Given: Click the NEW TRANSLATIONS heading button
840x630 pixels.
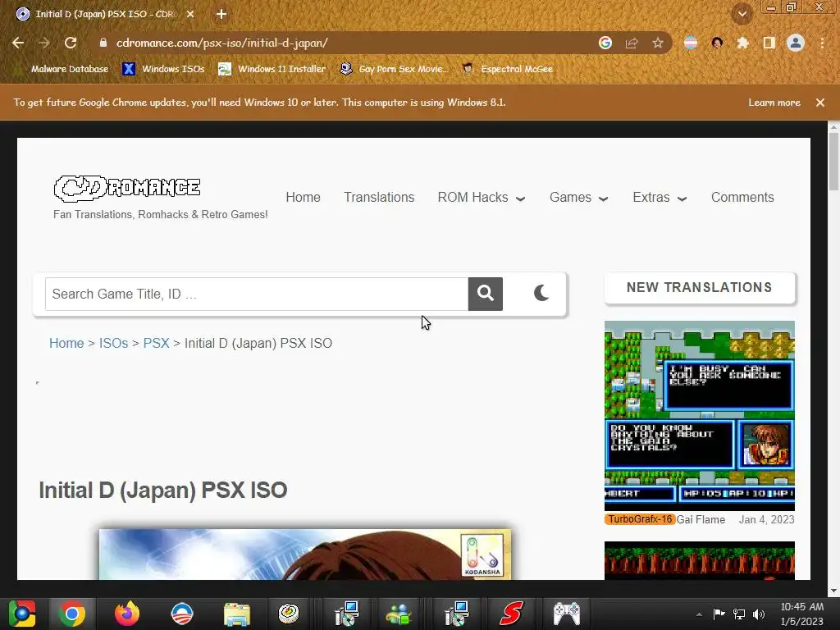Looking at the screenshot, I should coord(700,288).
